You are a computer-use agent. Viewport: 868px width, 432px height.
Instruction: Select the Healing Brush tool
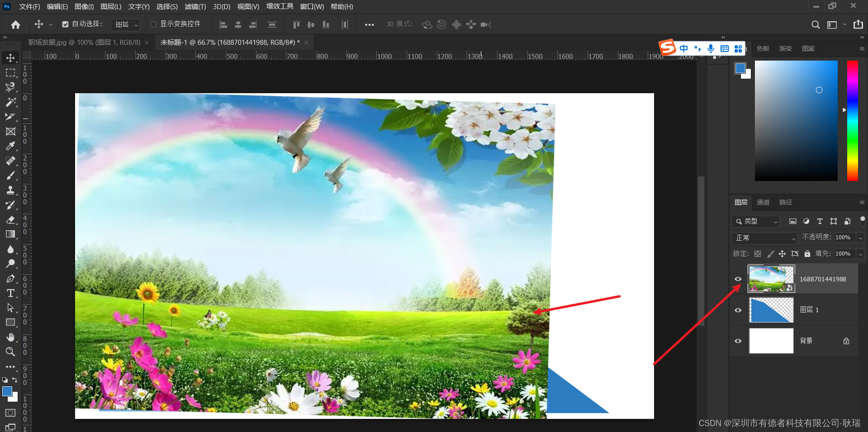click(10, 161)
